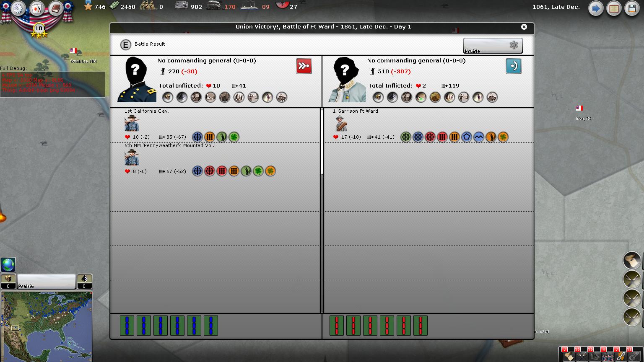Click the Prairie terrain button with snowflake
The height and width of the screenshot is (362, 644).
coord(493,46)
